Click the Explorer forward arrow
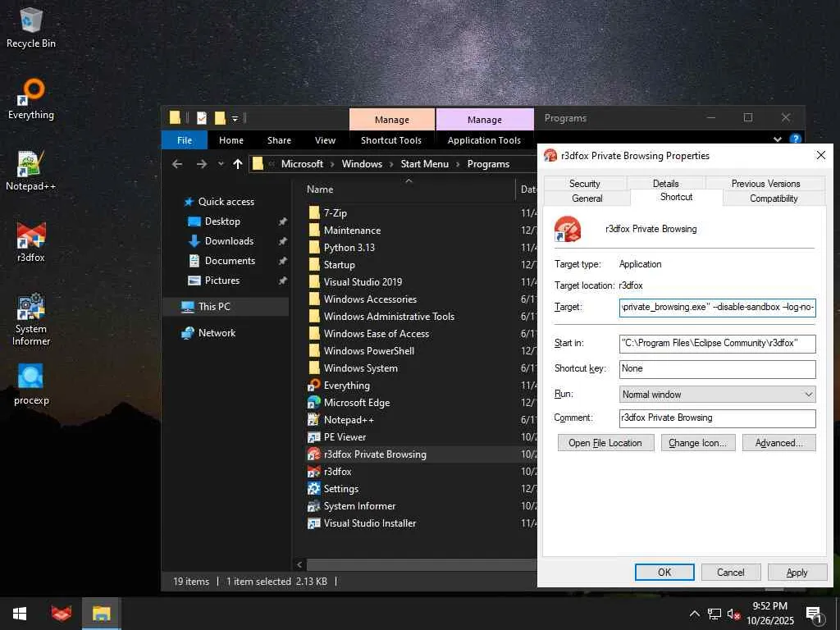This screenshot has height=630, width=840. 202,164
